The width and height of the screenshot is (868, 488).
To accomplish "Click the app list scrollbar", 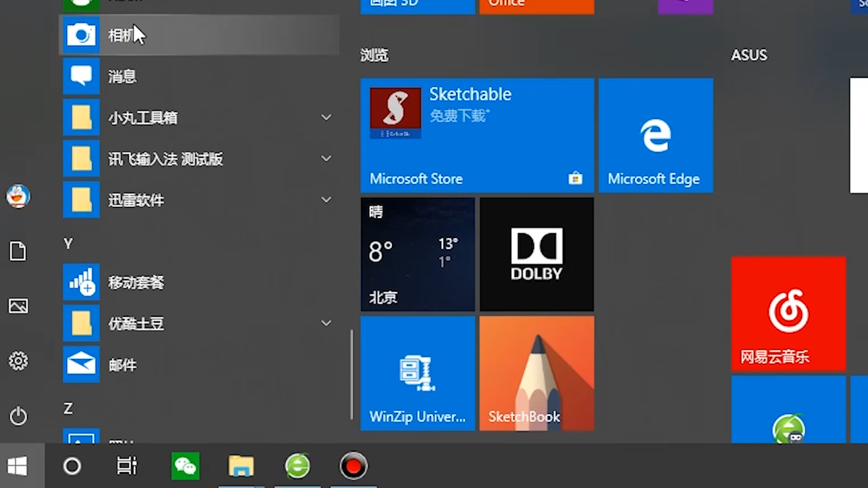I will click(351, 375).
